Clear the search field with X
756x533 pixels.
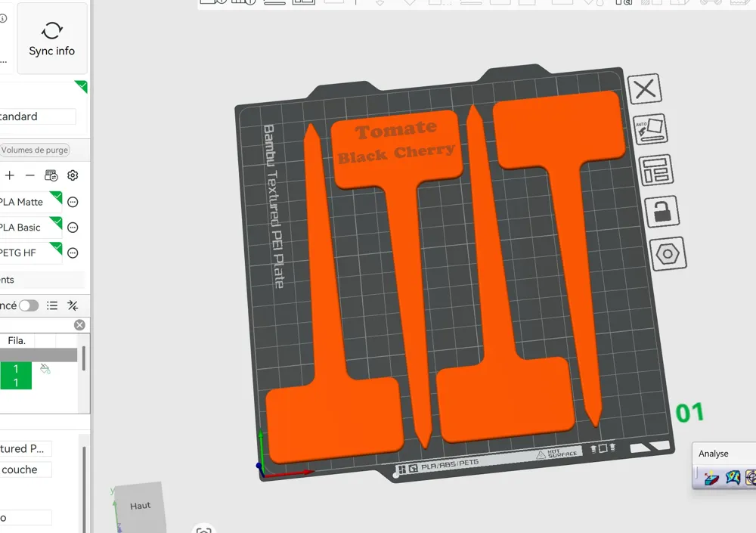tap(79, 325)
